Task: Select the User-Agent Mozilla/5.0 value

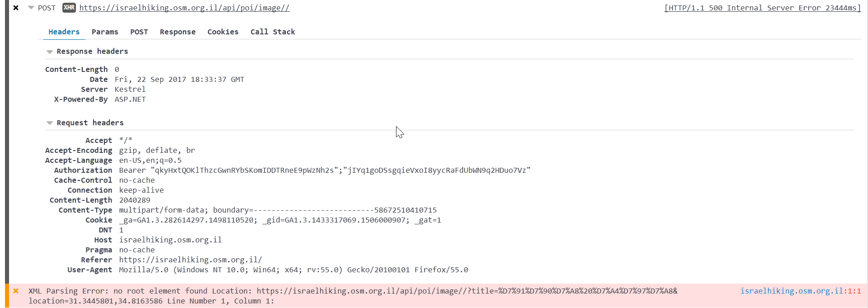Action: click(294, 270)
